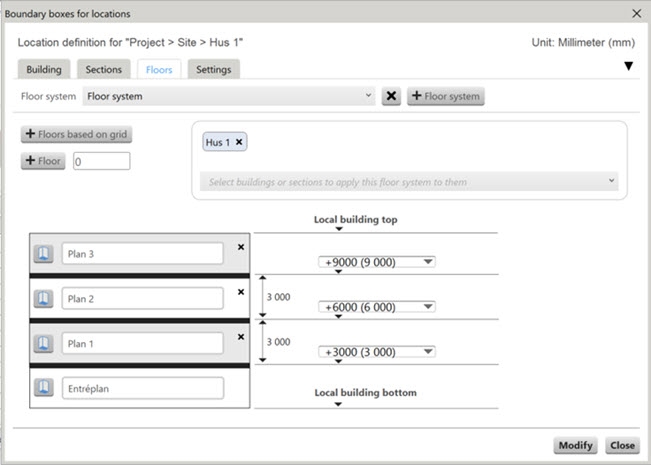This screenshot has height=465, width=651.
Task: Click the Modify button
Action: coord(575,445)
